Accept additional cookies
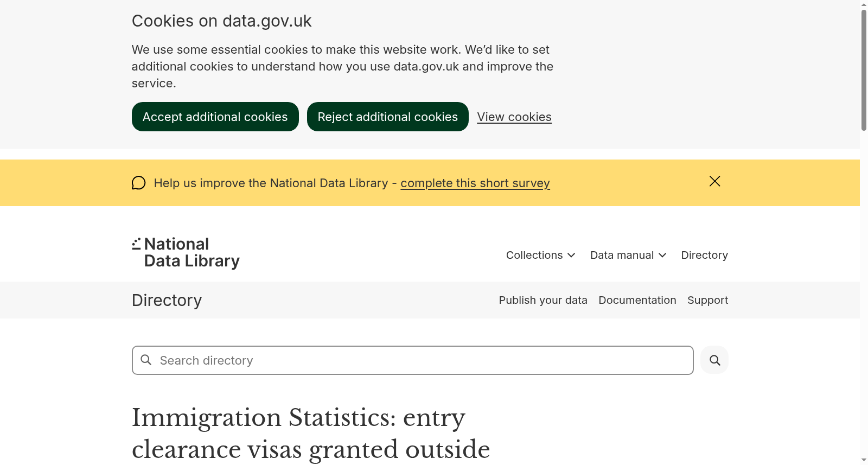 (215, 117)
